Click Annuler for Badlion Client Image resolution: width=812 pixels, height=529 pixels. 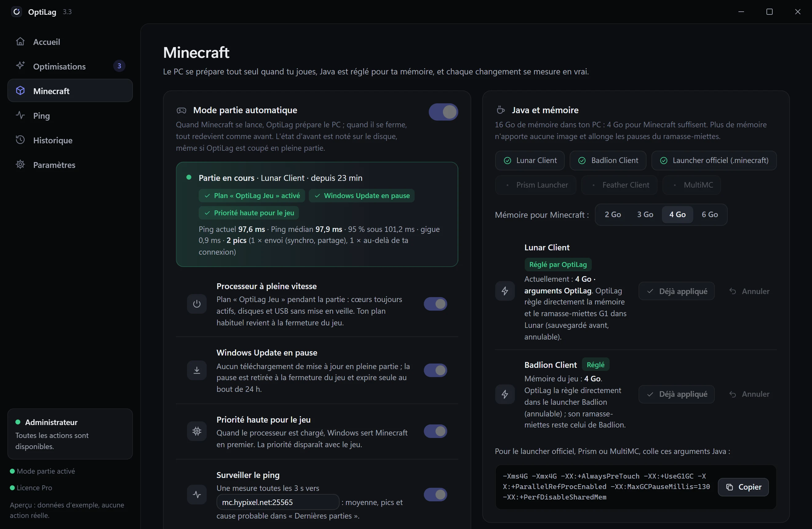(749, 394)
